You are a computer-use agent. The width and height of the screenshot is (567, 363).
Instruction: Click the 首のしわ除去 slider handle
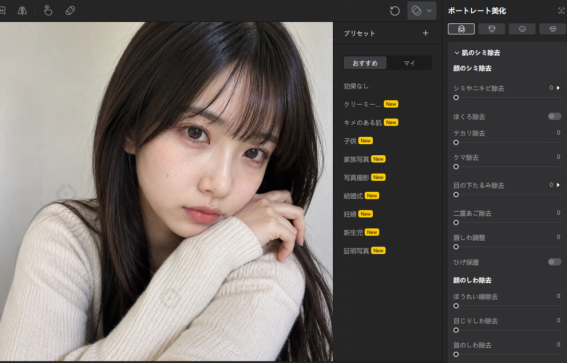456,354
